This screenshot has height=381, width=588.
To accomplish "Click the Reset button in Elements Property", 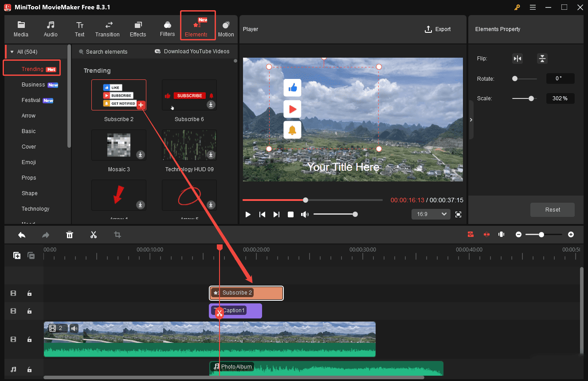I will pos(552,209).
